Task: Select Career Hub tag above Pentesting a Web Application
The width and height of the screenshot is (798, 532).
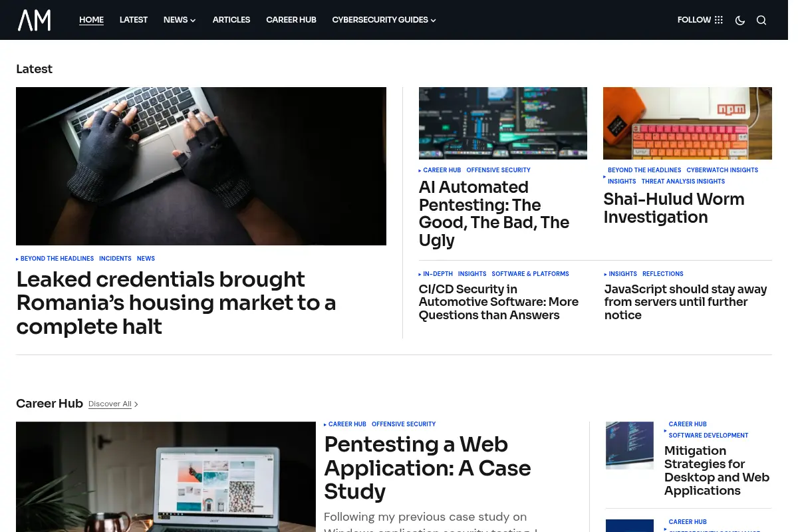Action: pos(347,424)
